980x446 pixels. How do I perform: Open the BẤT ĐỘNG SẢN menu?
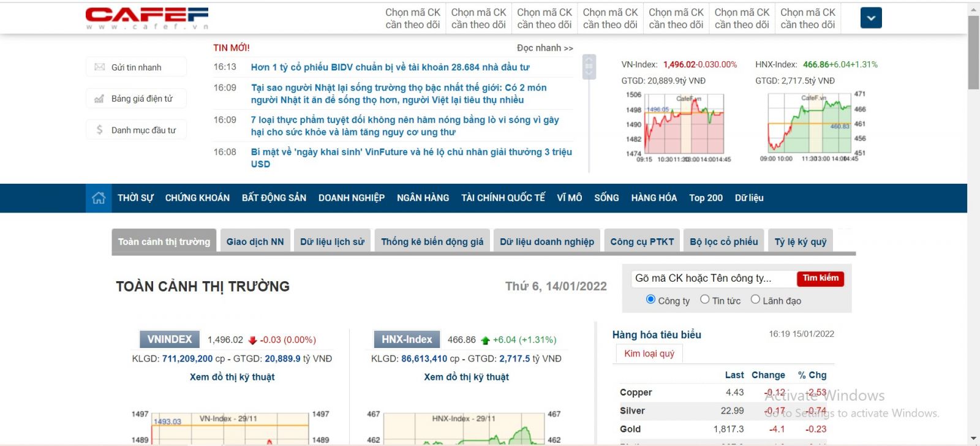(274, 198)
